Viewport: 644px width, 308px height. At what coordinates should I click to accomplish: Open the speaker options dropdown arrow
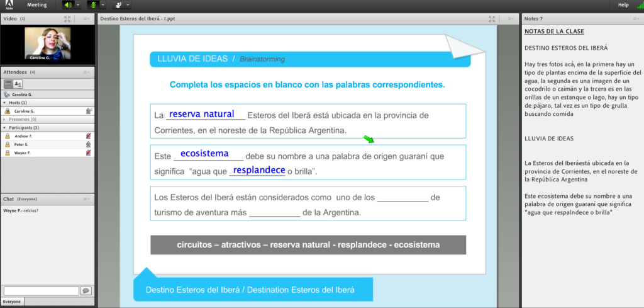click(77, 4)
